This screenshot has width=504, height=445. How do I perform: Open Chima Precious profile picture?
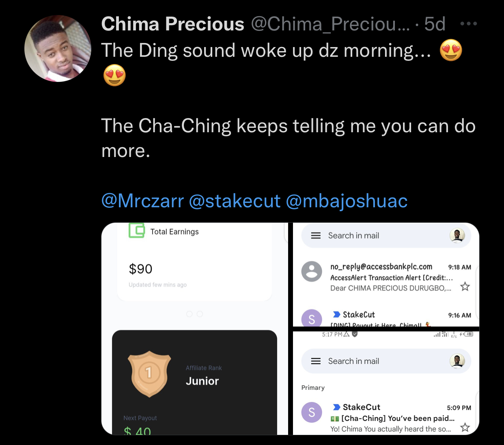(58, 49)
